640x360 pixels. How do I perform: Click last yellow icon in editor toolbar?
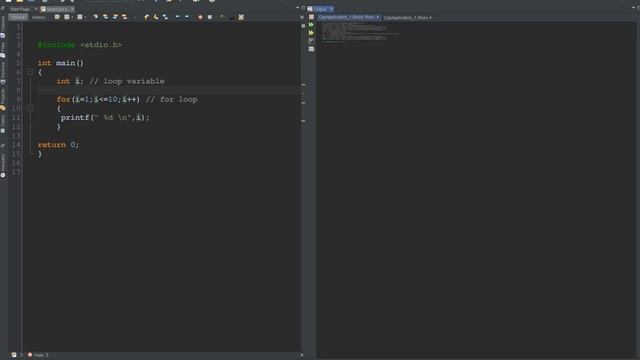pos(241,17)
